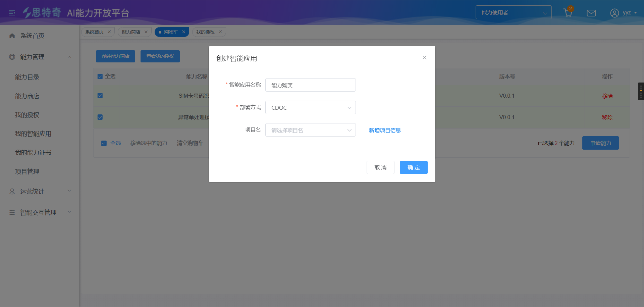Viewport: 644px width, 307px height.
Task: Close the 购物车 tab
Action: (183, 32)
